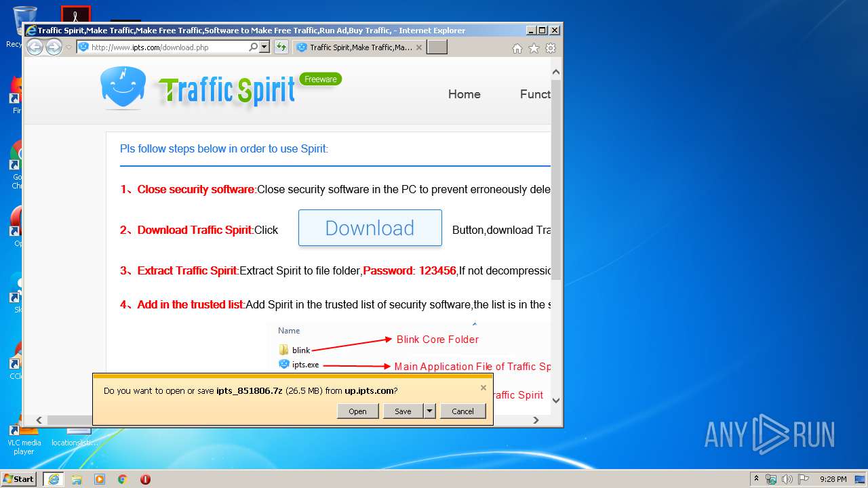
Task: Click the volume speaker tray icon
Action: coord(787,479)
